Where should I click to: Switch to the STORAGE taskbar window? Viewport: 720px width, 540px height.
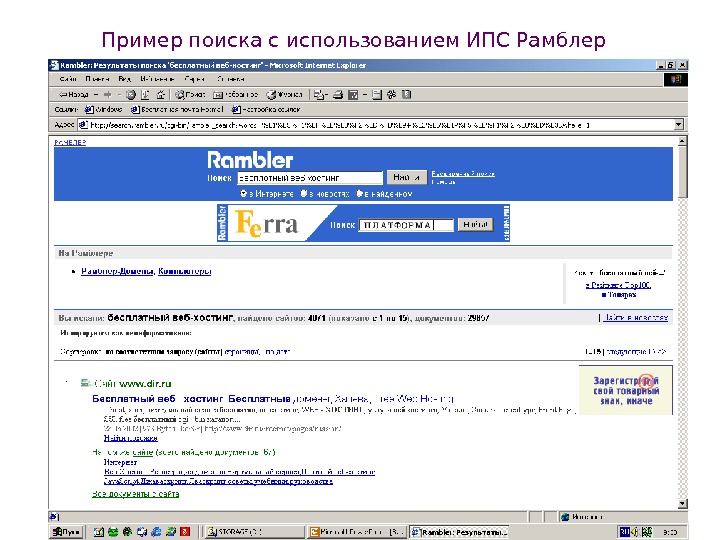pyautogui.click(x=254, y=532)
